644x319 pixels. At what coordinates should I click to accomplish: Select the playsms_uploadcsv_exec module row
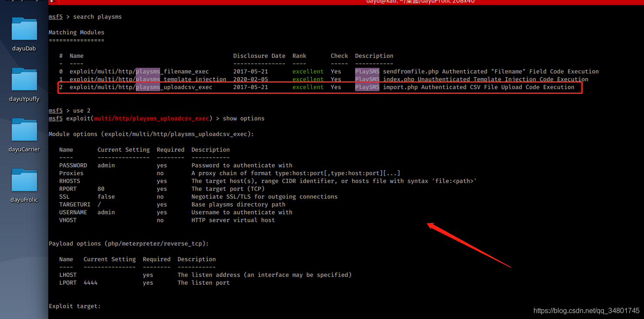[317, 87]
